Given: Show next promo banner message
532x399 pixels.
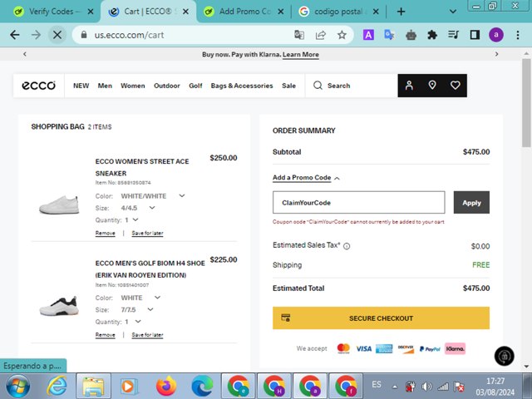Looking at the screenshot, I should pyautogui.click(x=497, y=54).
